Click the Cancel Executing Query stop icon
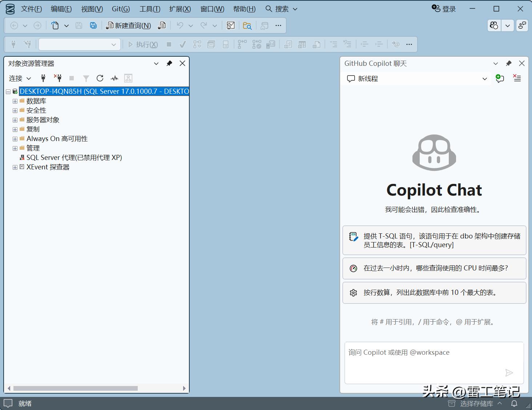The width and height of the screenshot is (532, 410). click(169, 44)
